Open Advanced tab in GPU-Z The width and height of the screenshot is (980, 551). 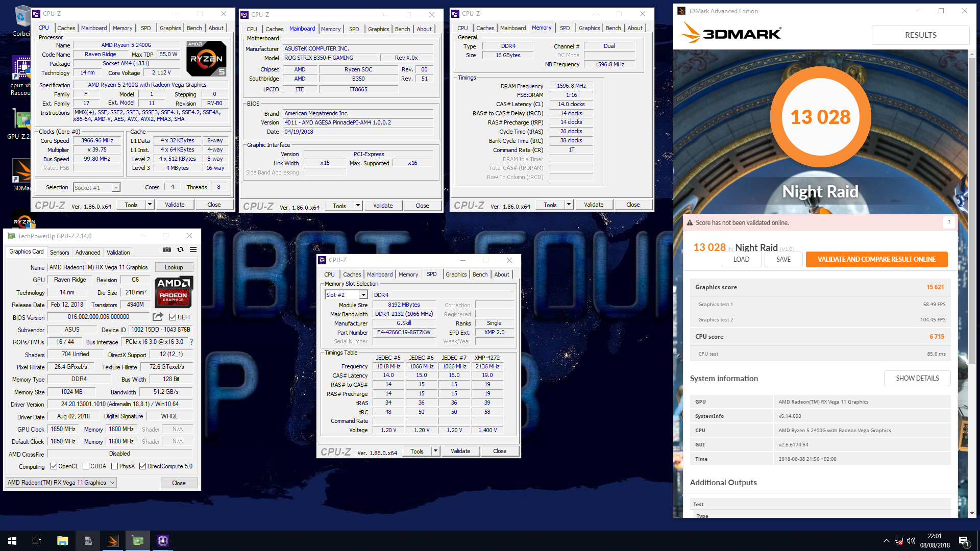coord(88,252)
